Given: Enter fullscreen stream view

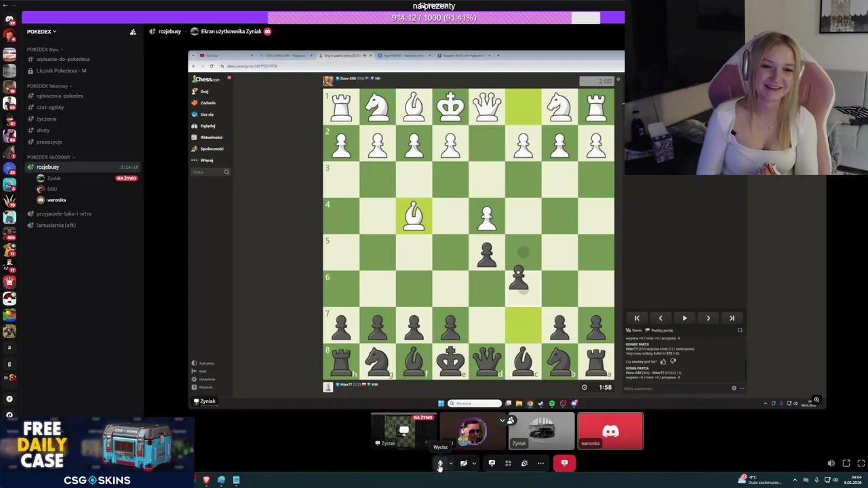Looking at the screenshot, I should pos(861,464).
